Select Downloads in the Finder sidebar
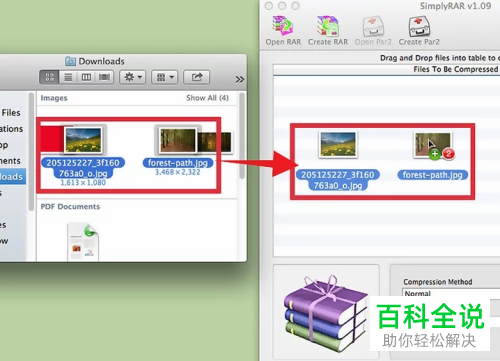The image size is (500, 361). pyautogui.click(x=13, y=177)
